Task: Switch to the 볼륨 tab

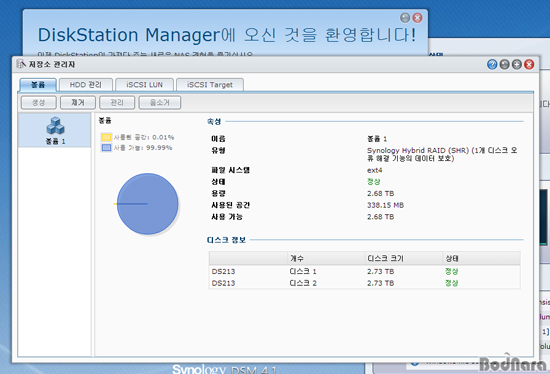Action: point(38,85)
